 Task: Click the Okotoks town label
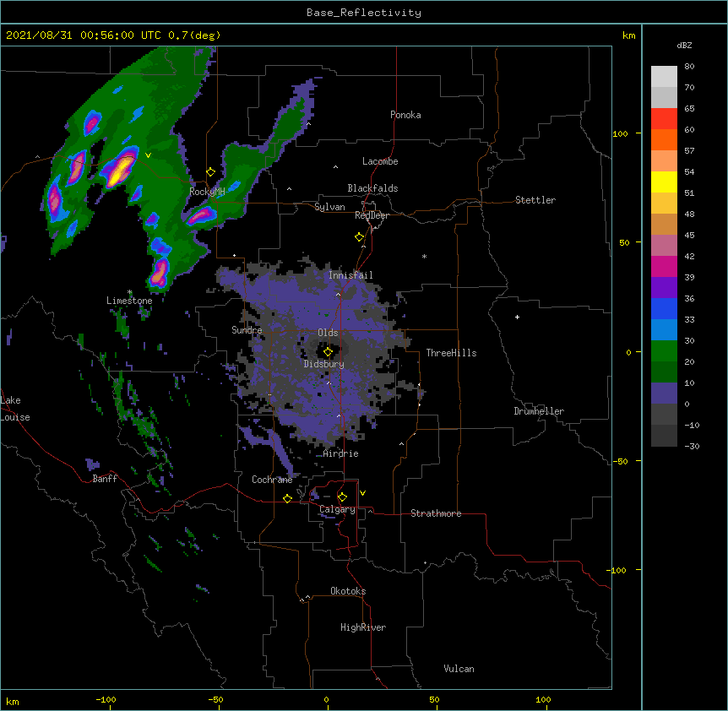click(348, 591)
